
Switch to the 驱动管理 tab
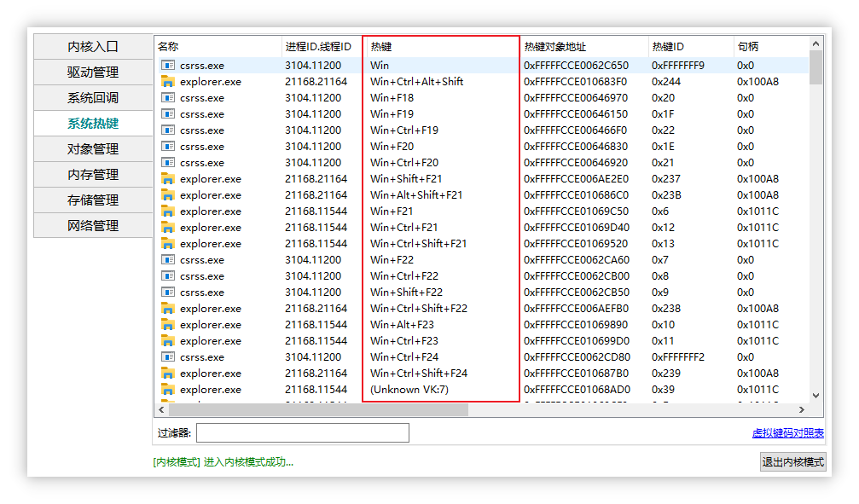point(93,72)
